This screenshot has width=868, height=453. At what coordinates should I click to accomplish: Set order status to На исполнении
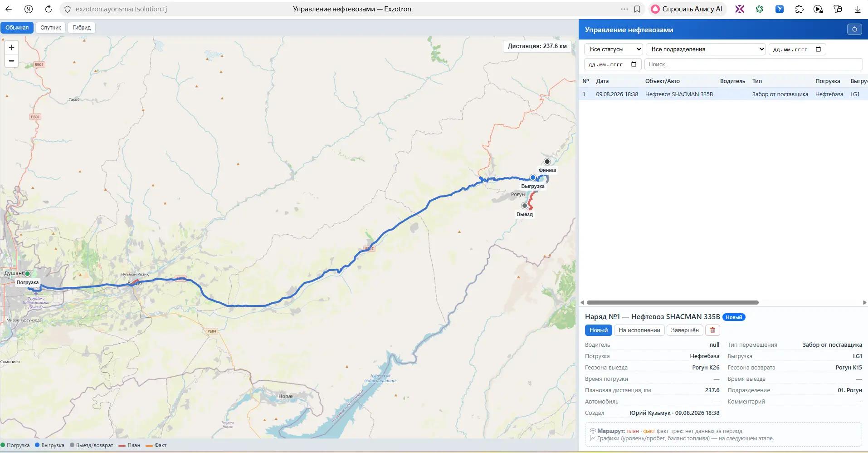[639, 330]
